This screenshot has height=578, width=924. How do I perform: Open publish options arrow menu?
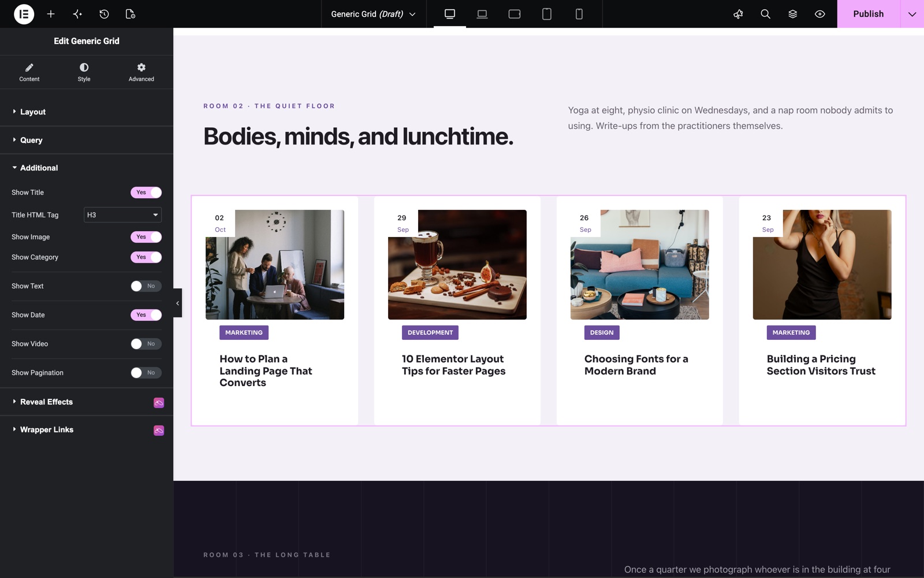(912, 14)
